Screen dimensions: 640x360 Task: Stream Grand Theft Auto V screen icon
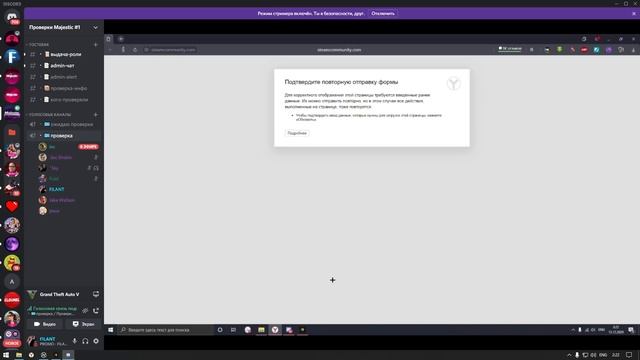pyautogui.click(x=96, y=294)
